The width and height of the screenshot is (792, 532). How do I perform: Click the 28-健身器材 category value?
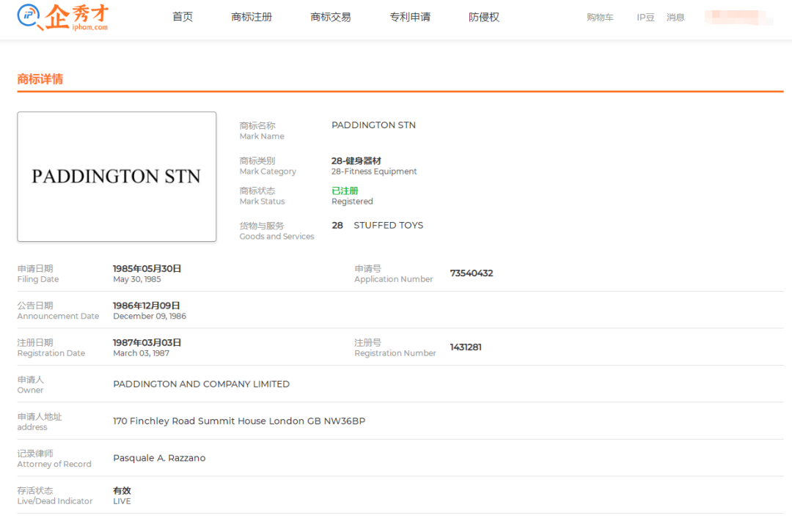pos(356,161)
